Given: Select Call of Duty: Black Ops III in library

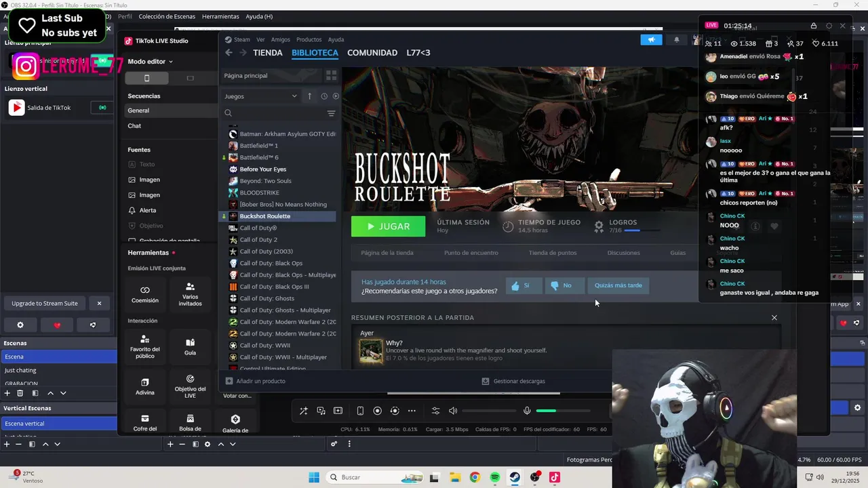Looking at the screenshot, I should [279, 287].
